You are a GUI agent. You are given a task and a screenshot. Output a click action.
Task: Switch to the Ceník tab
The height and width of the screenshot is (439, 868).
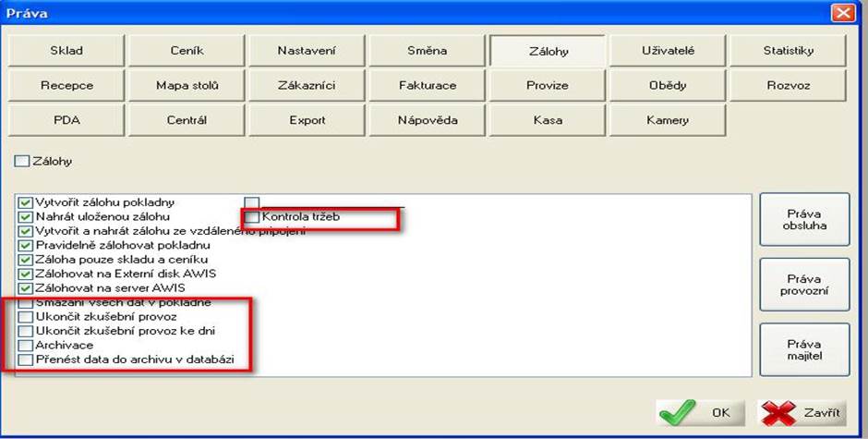coord(187,51)
